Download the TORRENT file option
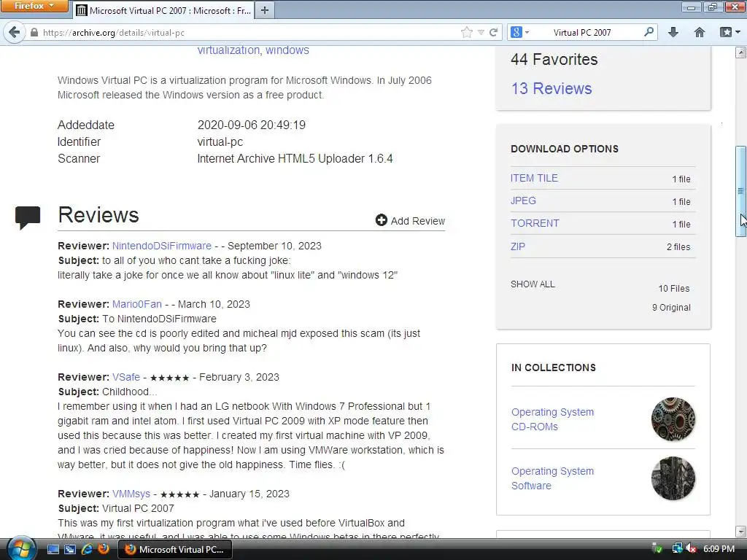The width and height of the screenshot is (747, 560). tap(535, 223)
